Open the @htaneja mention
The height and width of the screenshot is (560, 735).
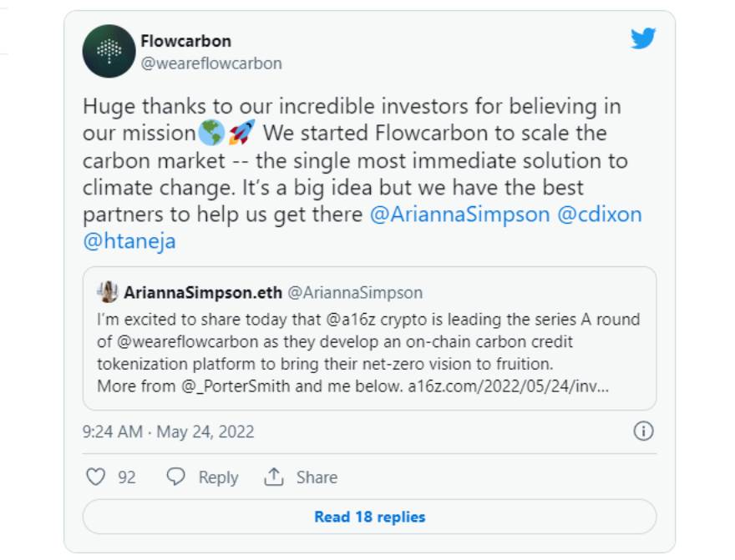129,241
